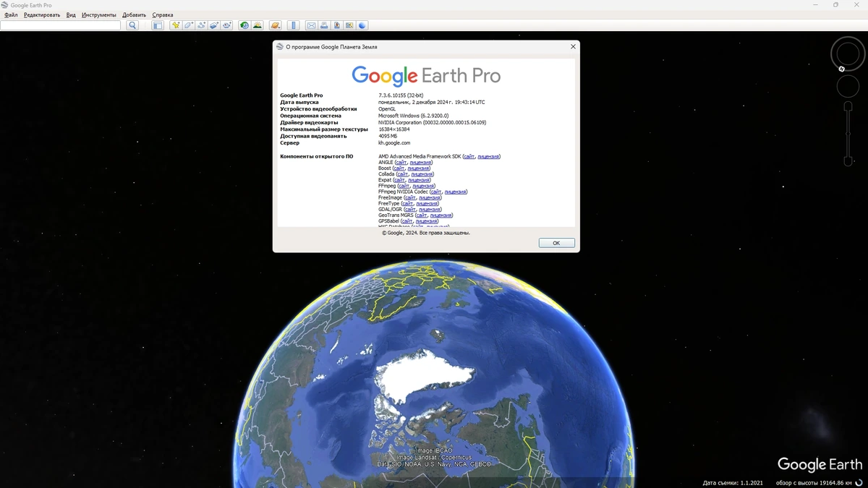Toggle the sidebar panel icon
868x488 pixels.
pos(158,25)
